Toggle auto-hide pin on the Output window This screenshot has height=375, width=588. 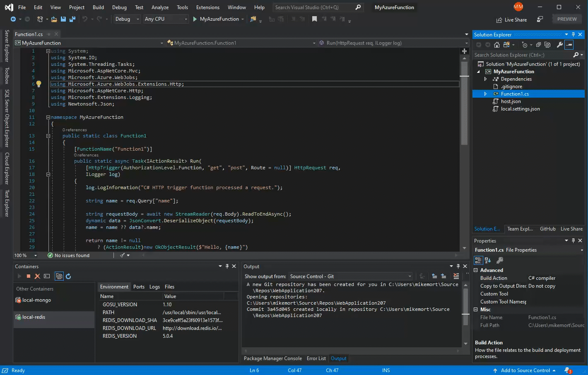pos(458,267)
